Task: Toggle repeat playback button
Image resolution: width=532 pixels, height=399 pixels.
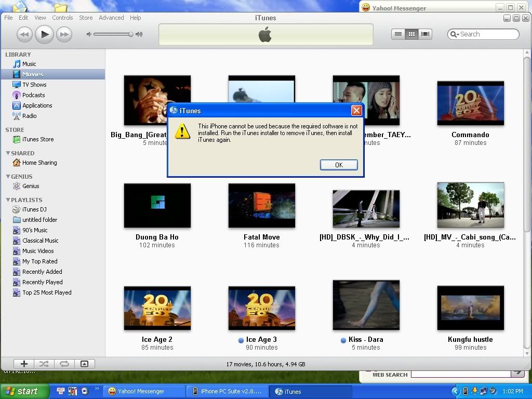Action: pos(64,364)
